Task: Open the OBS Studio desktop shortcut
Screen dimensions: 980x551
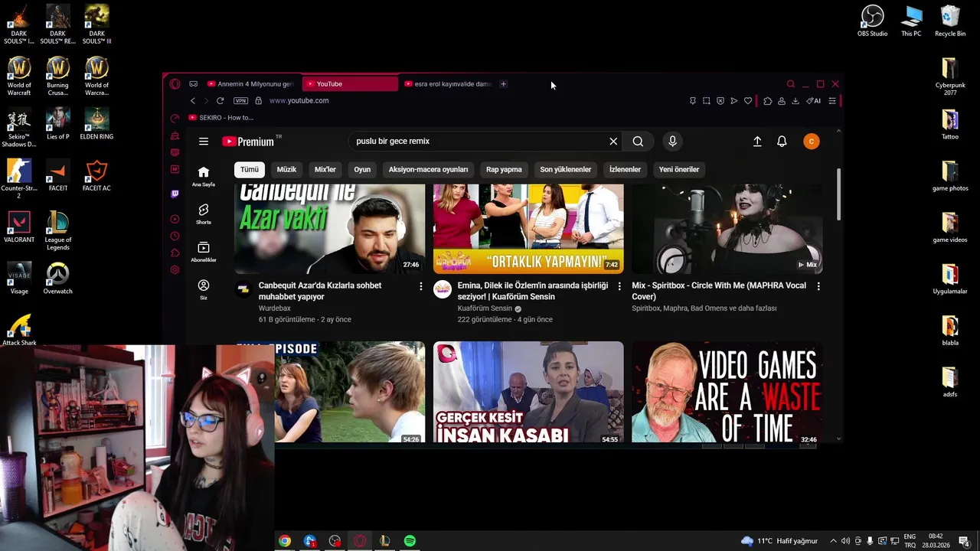Action: (x=873, y=21)
